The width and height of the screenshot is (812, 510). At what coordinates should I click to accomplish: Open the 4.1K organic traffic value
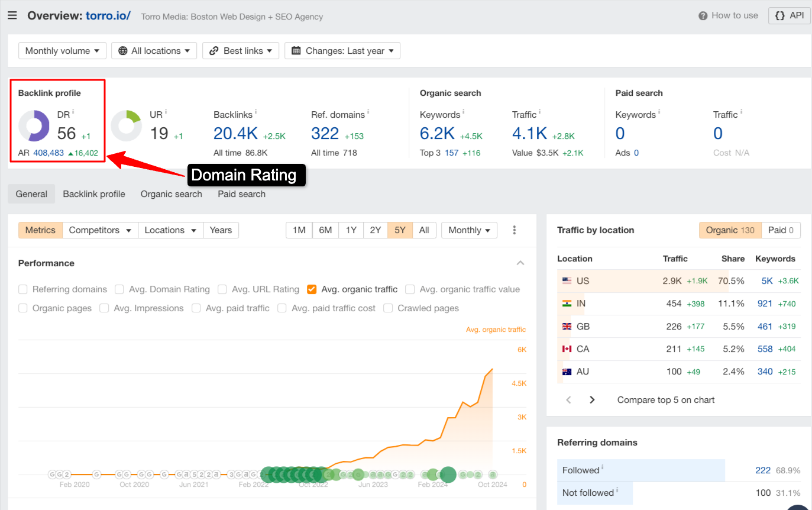pos(529,134)
